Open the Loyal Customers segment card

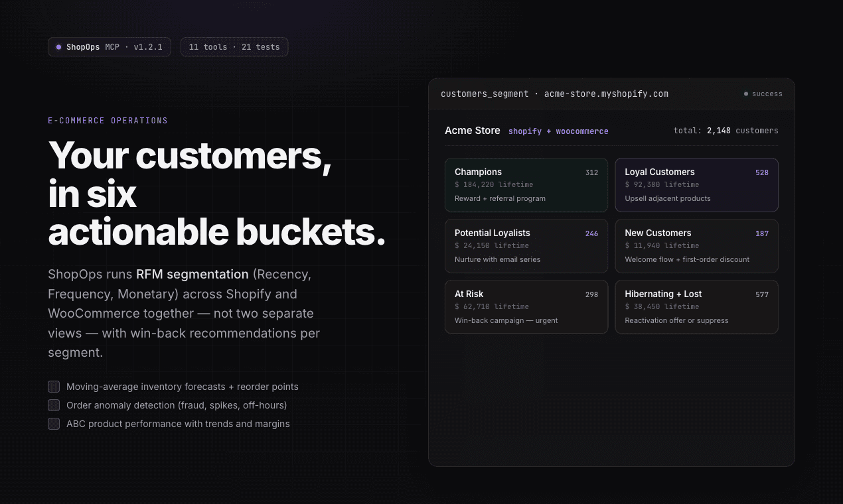[x=696, y=185]
